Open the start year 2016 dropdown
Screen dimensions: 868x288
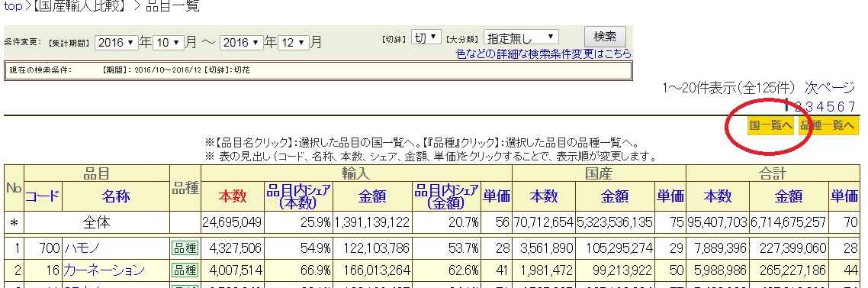tap(116, 42)
